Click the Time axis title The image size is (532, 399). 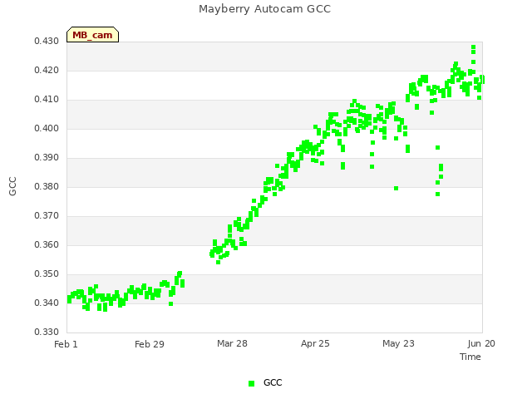click(x=470, y=357)
